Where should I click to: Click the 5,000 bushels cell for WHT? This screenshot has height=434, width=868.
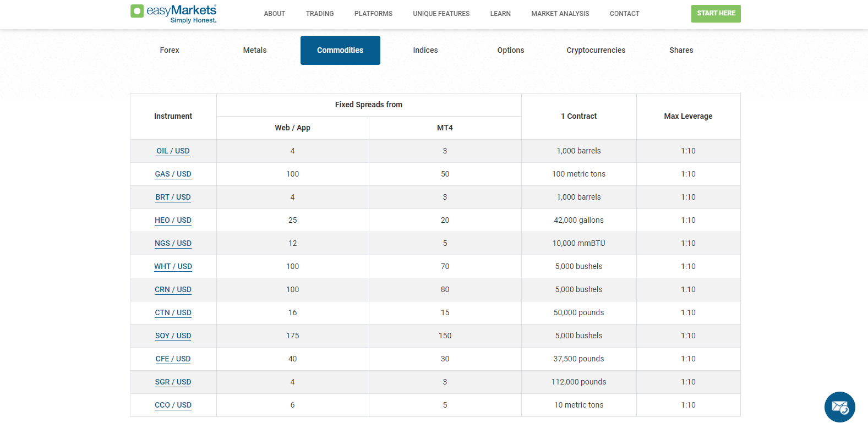[x=578, y=266]
